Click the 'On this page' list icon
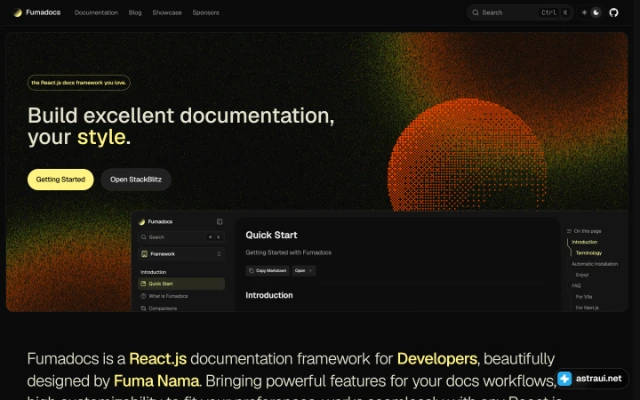Screen dimensions: 640x400 569,231
